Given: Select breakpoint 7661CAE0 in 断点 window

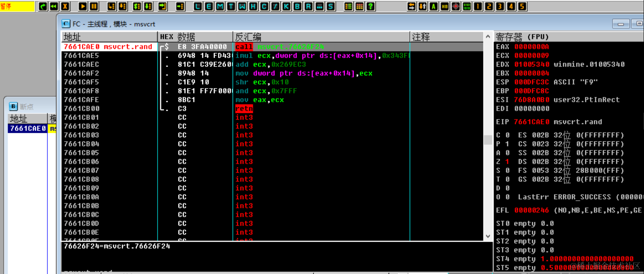Looking at the screenshot, I should (27, 129).
